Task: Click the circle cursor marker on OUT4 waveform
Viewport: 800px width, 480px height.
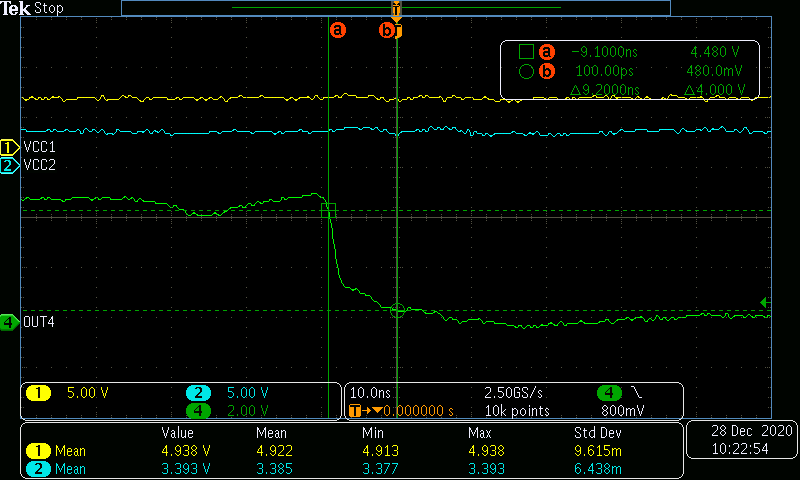Action: [x=397, y=310]
